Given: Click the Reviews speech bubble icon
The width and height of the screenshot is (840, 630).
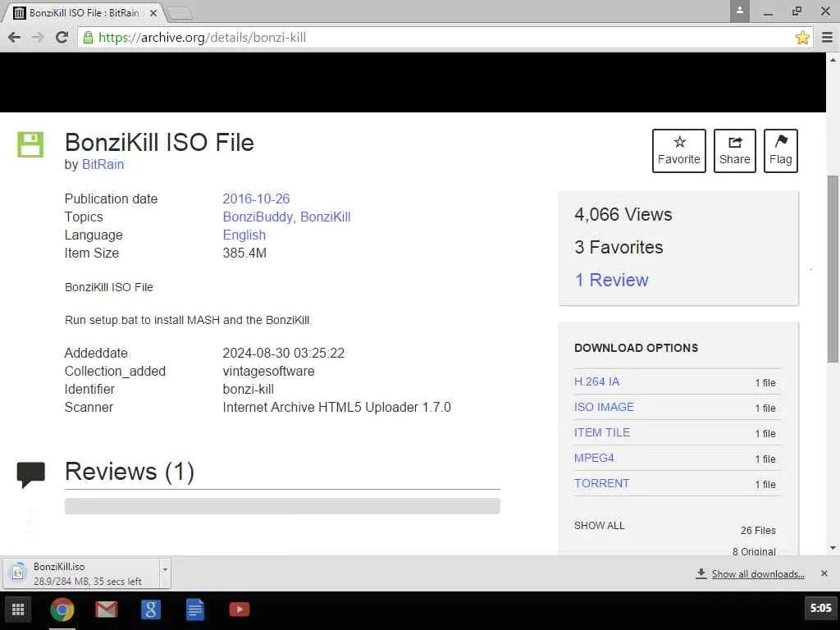Looking at the screenshot, I should point(30,475).
